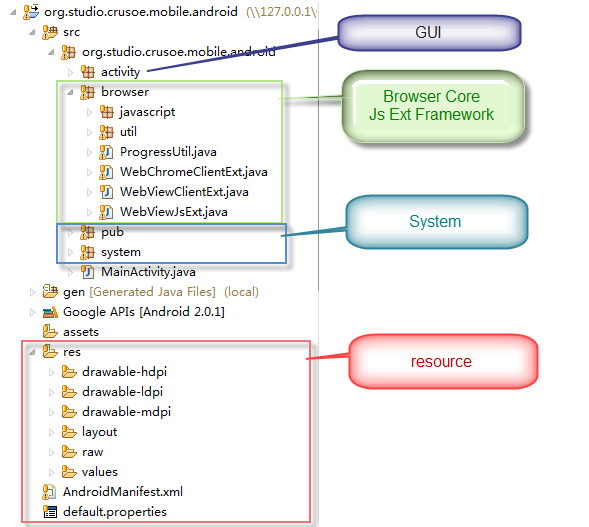
Task: Expand the system package node
Action: (x=70, y=252)
